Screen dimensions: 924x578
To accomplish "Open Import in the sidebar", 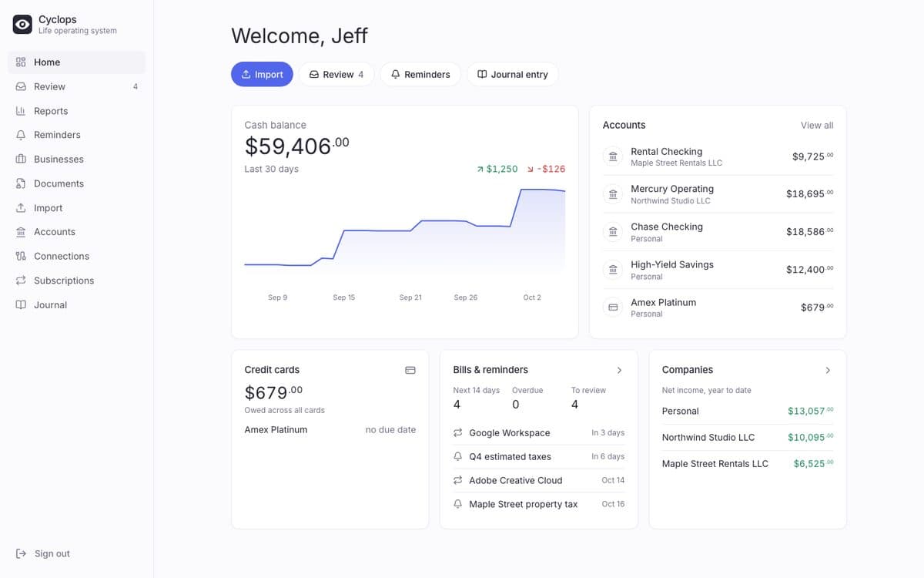I will click(77, 208).
